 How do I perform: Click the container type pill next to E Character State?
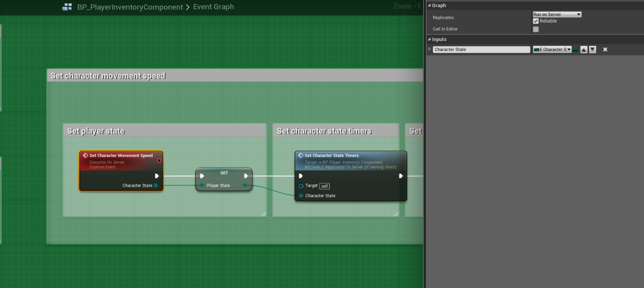point(575,49)
